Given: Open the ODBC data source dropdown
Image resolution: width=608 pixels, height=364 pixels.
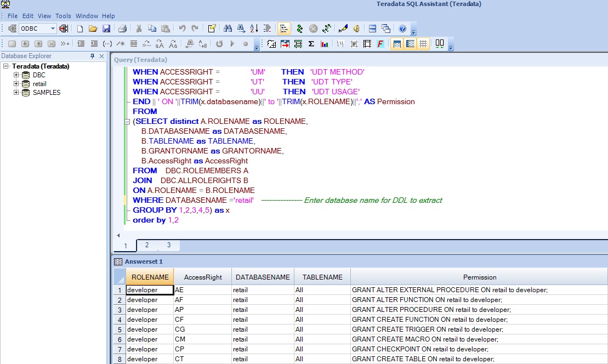Looking at the screenshot, I should [52, 29].
